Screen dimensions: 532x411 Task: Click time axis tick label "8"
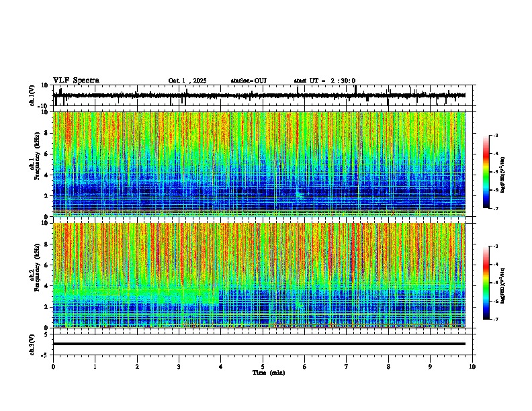[x=388, y=367]
